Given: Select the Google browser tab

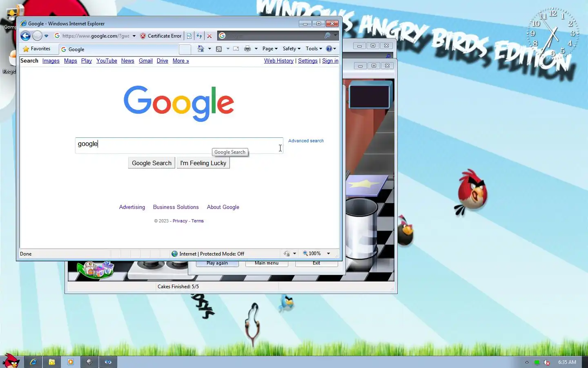Looking at the screenshot, I should click(x=118, y=49).
